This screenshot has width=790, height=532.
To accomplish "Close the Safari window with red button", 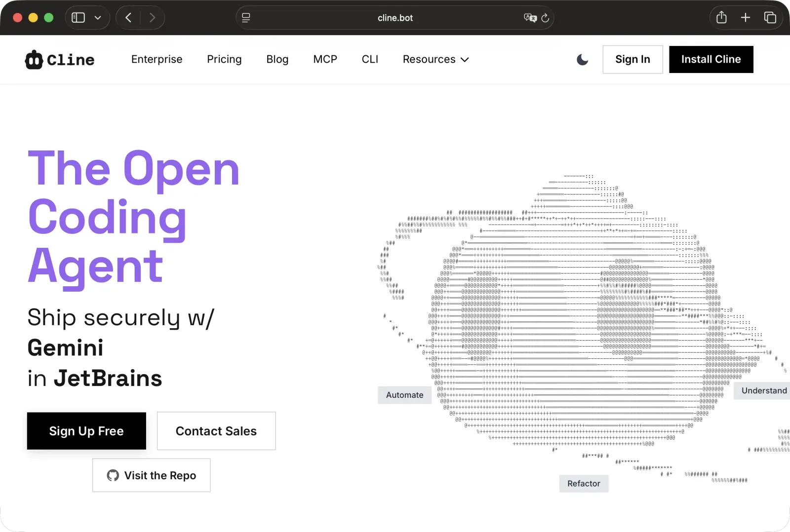I will (17, 18).
